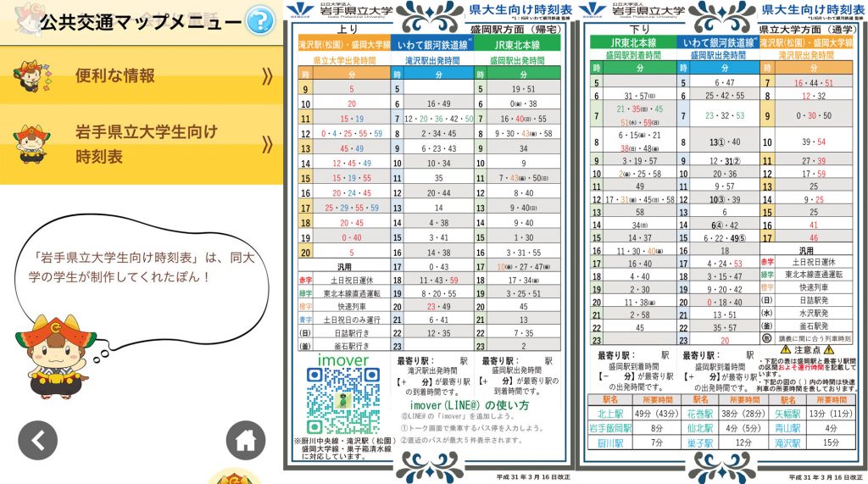Click 仙北駅 station cell
The height and width of the screenshot is (484, 868).
click(x=699, y=428)
